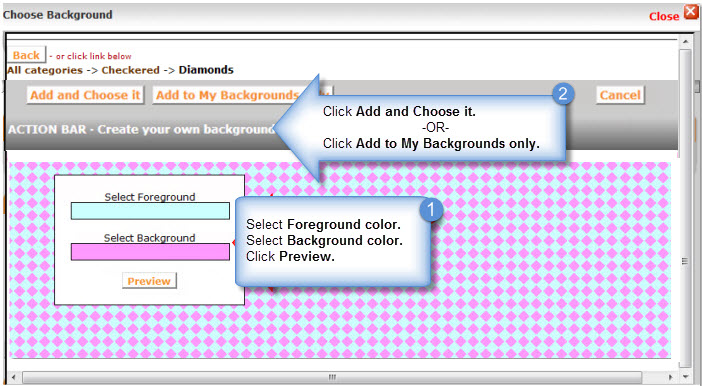This screenshot has width=702, height=386.
Task: Click the red X close icon
Action: click(x=691, y=12)
